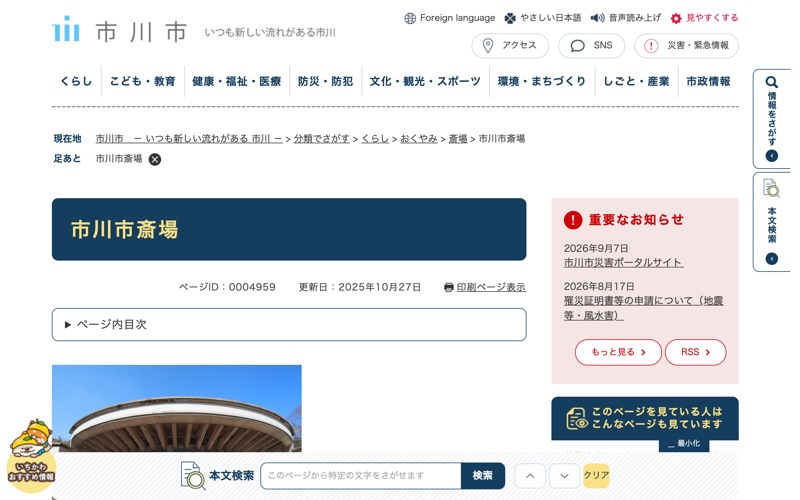Open 市政情報 menu
Image resolution: width=800 pixels, height=500 pixels.
708,81
